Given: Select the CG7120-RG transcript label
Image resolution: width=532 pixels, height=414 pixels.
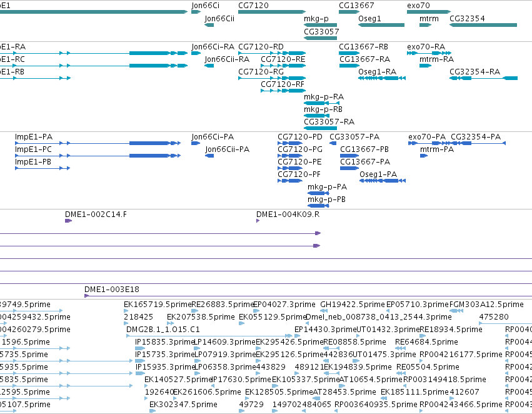Looking at the screenshot, I should pos(261,71).
